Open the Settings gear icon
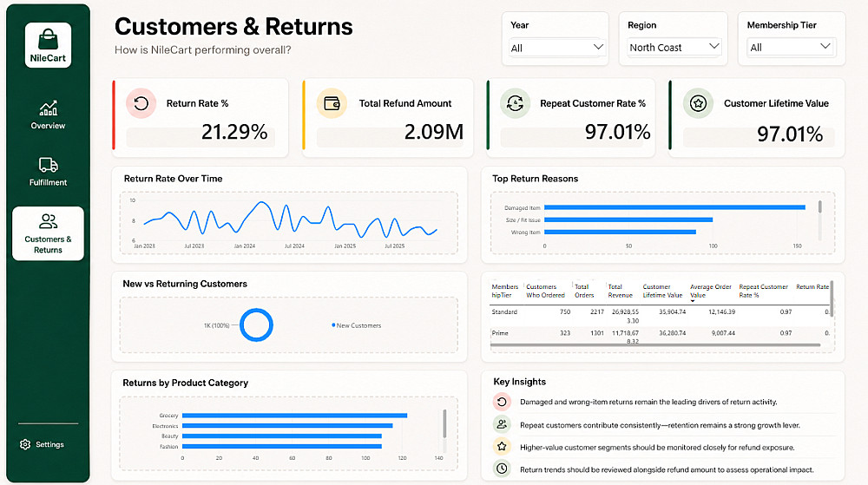This screenshot has height=485, width=868. pos(25,444)
